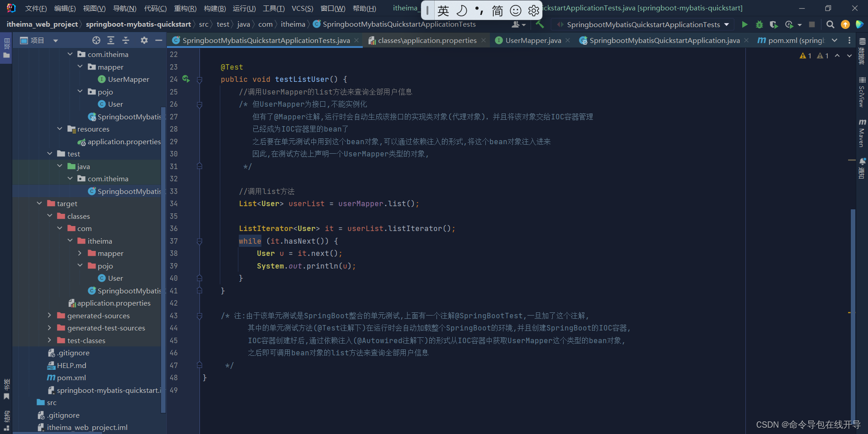
Task: Open the Maven tool window
Action: pos(862,133)
